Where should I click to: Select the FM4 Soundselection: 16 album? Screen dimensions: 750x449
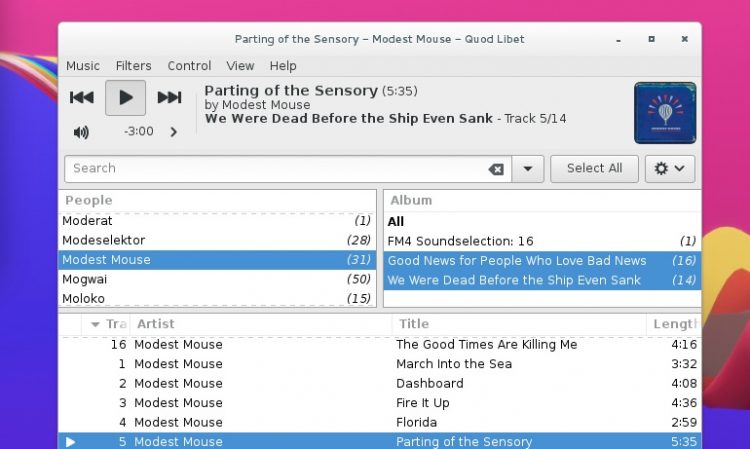(542, 241)
